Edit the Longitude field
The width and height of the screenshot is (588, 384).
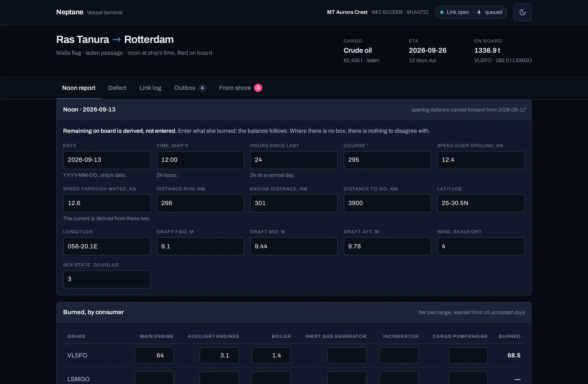[107, 246]
